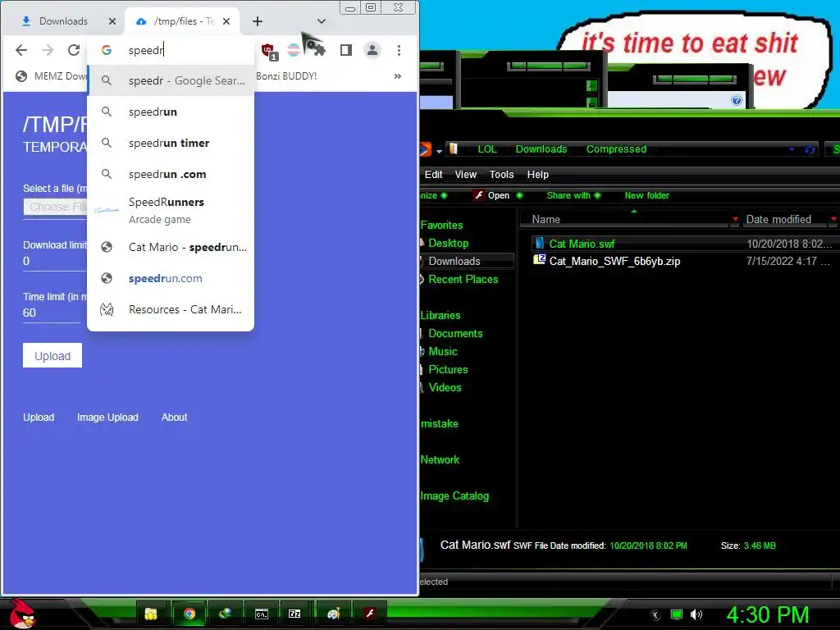840x630 pixels.
Task: Open the Name column filter dropdown
Action: (734, 219)
